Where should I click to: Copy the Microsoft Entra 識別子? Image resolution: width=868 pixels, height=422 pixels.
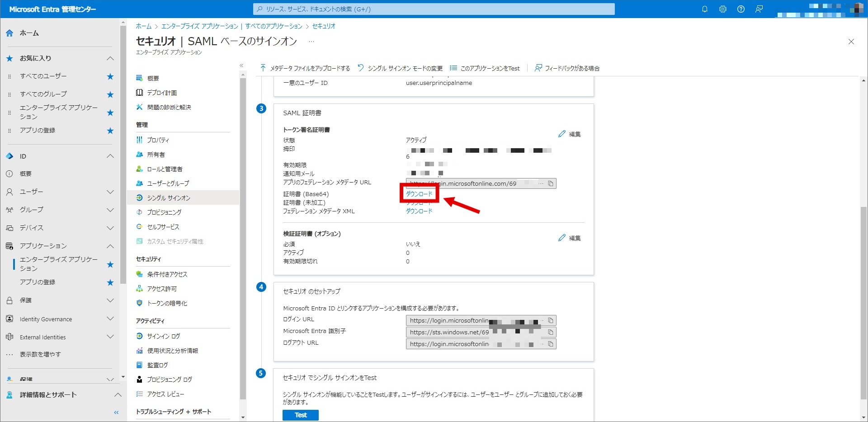(551, 332)
